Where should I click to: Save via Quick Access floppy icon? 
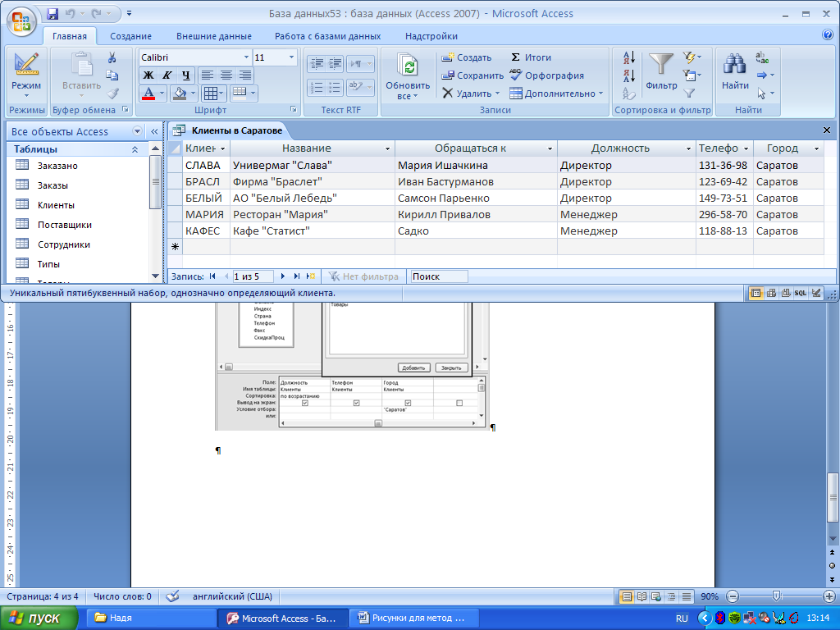pos(52,13)
